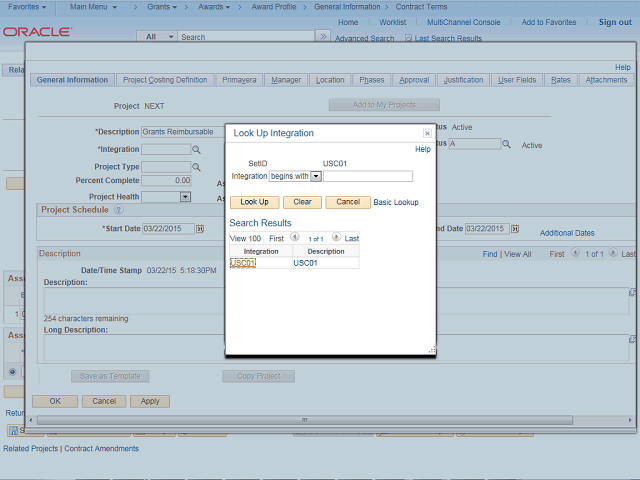Click the Start Date input field

click(168, 229)
